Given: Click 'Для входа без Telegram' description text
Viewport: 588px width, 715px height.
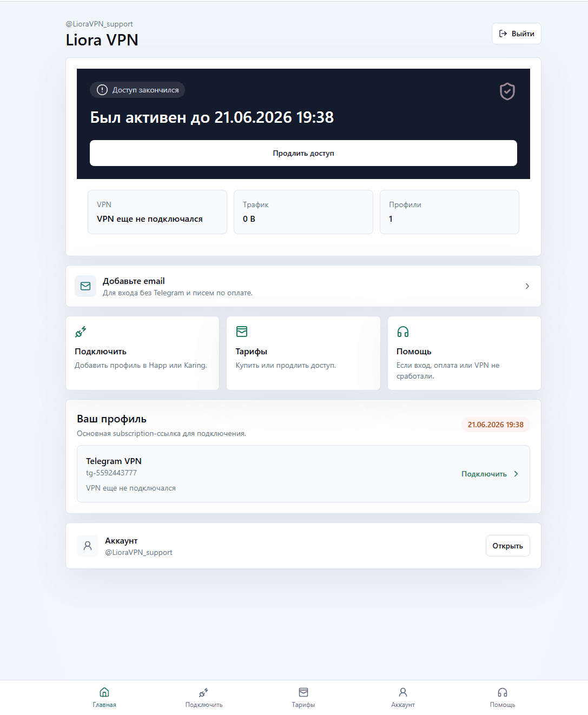Looking at the screenshot, I should [177, 293].
